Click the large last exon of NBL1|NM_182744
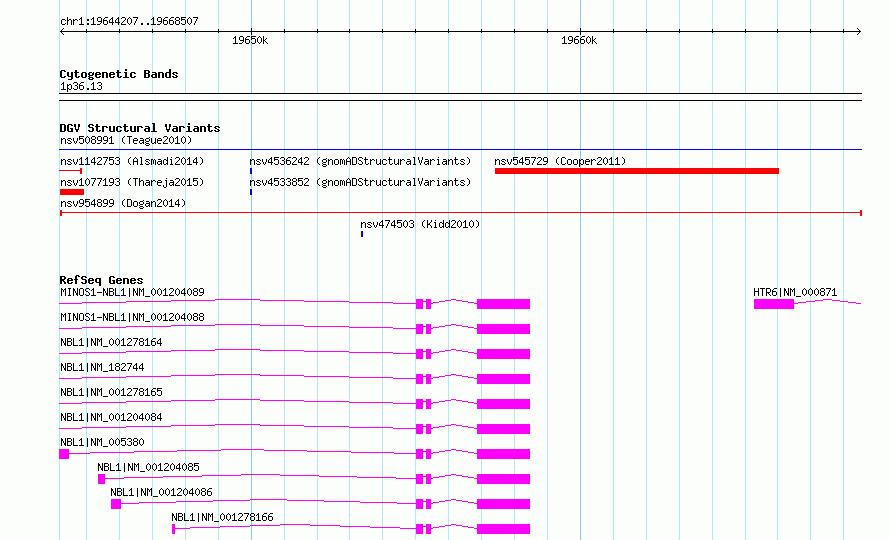Viewport: 890px width, 540px height. tap(503, 379)
